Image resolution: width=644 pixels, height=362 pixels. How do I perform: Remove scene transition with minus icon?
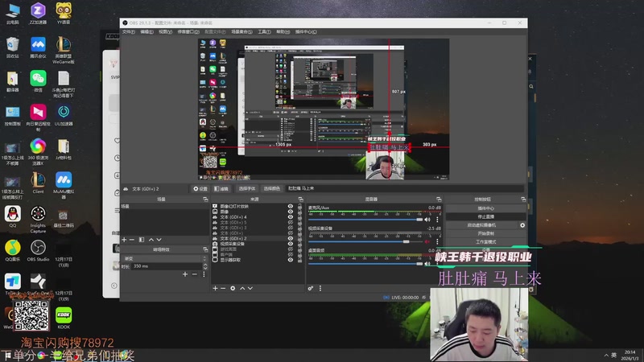[195, 274]
